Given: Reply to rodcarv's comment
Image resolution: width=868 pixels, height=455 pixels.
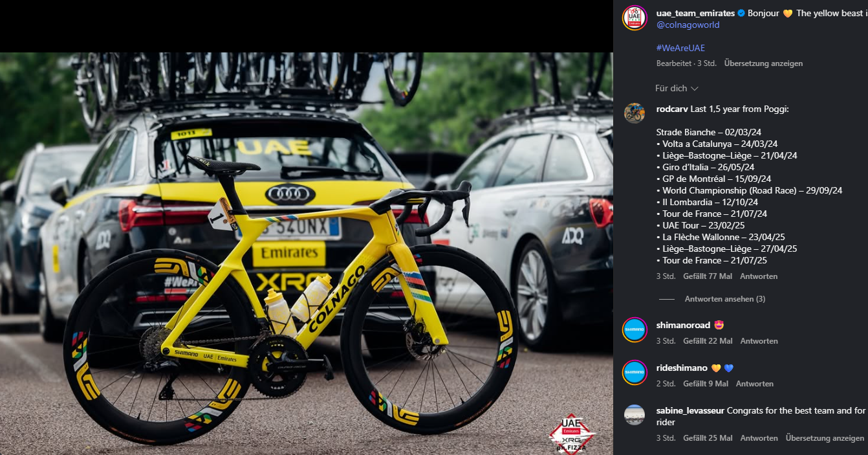Looking at the screenshot, I should pyautogui.click(x=759, y=276).
